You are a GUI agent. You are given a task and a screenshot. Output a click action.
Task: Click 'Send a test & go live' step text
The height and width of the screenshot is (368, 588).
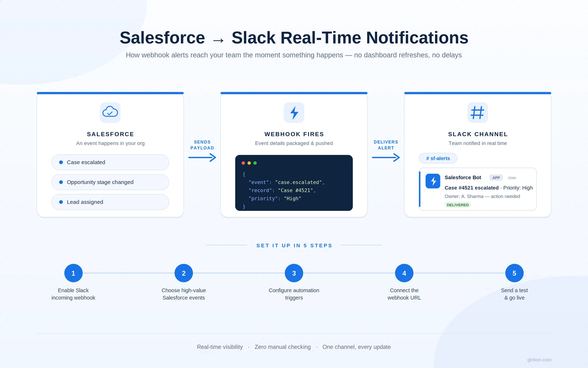coord(514,294)
